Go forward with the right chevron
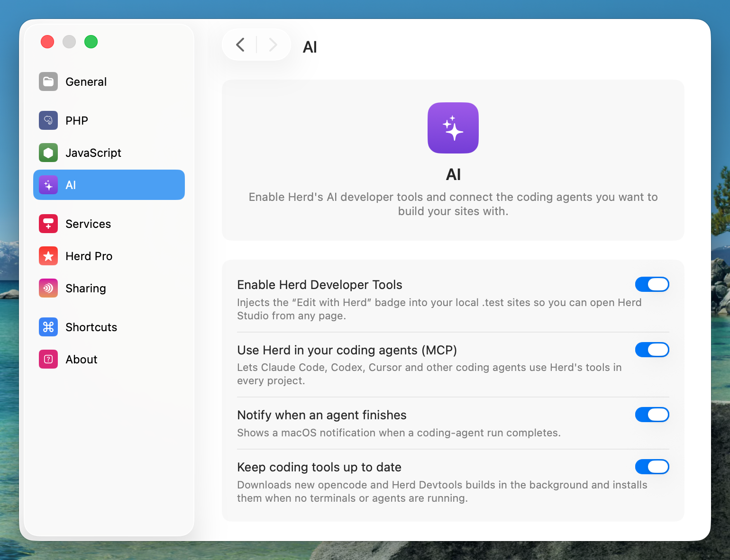Viewport: 730px width, 560px height. (x=273, y=45)
